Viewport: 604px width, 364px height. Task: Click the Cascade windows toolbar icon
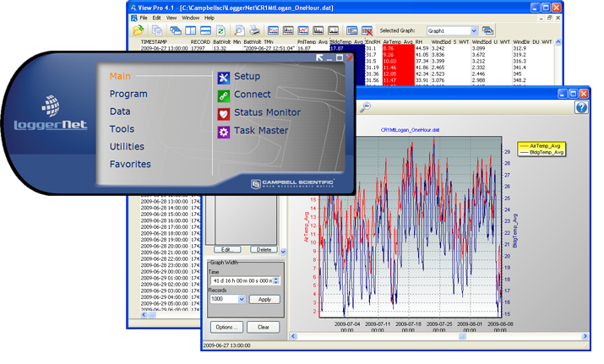point(176,30)
